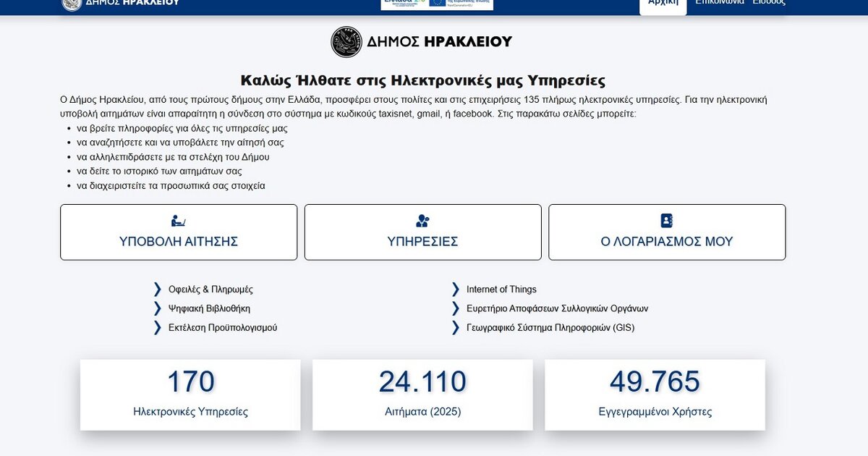868x456 pixels.
Task: Click the Ελλάδα 2.0 EU funding banner
Action: coord(437,4)
